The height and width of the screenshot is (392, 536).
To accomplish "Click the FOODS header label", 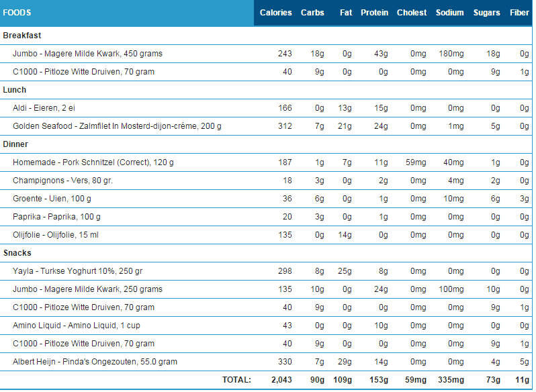I will (x=17, y=13).
